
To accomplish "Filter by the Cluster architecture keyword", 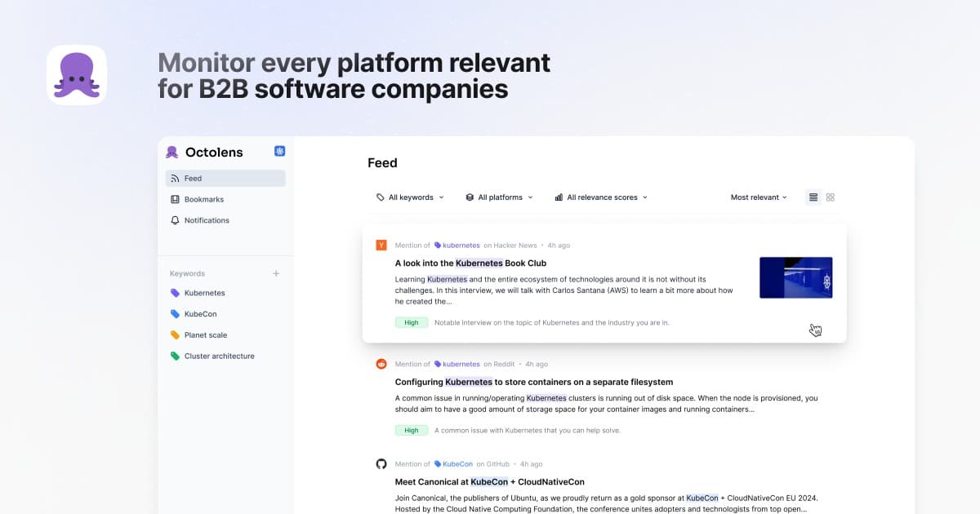I will point(212,357).
